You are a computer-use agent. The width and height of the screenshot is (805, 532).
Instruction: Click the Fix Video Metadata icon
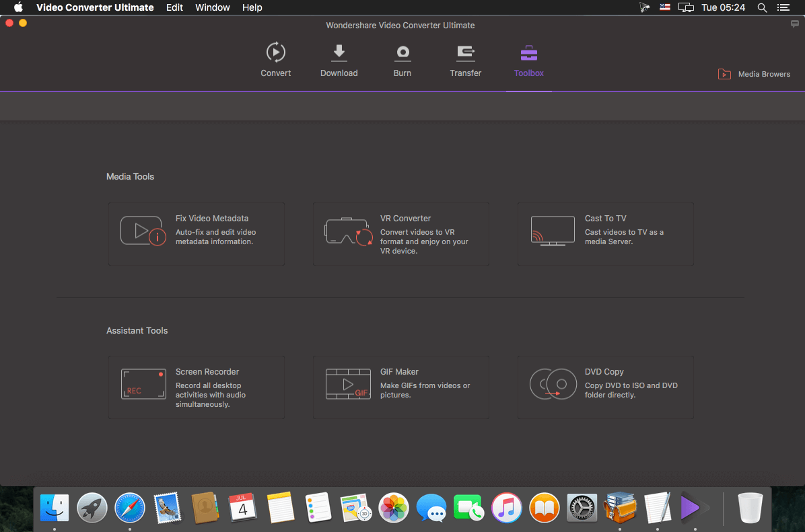[143, 231]
